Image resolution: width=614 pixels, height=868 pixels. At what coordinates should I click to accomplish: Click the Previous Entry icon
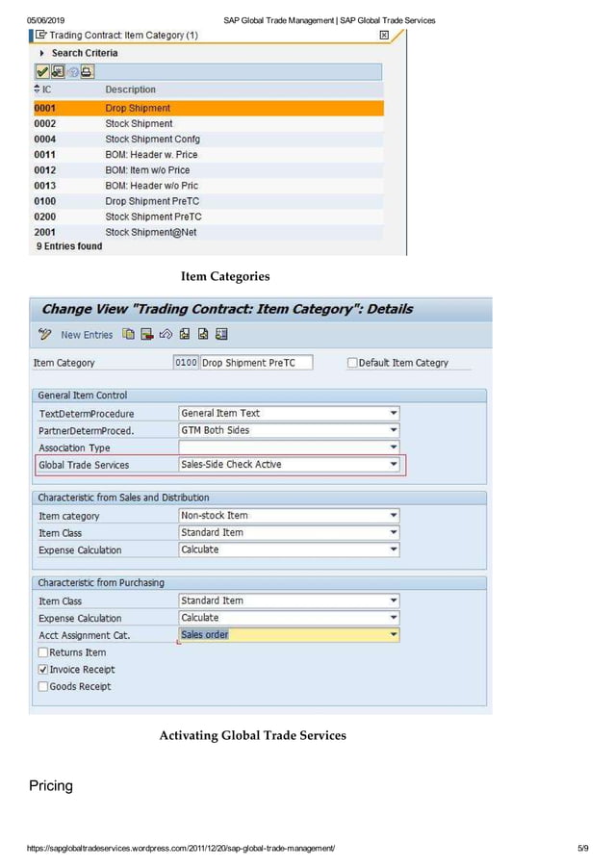coord(185,334)
